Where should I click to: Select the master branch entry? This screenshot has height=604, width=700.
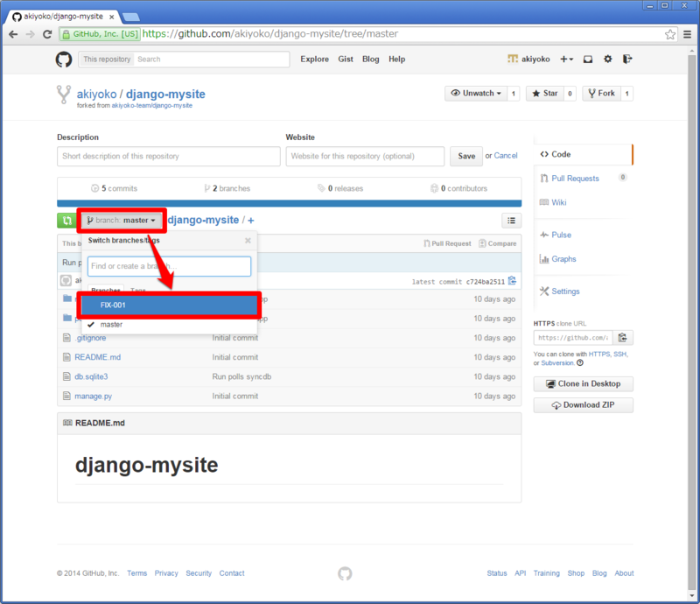click(x=169, y=325)
